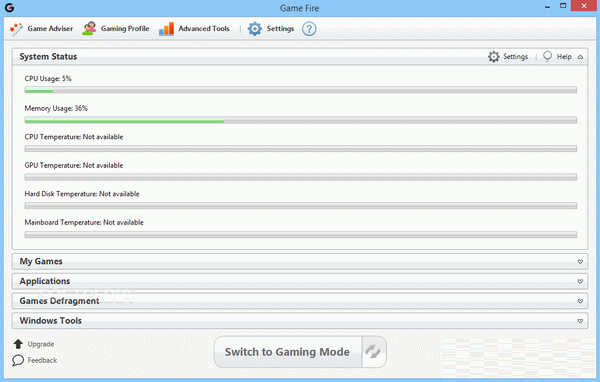Close the Game Fire window
This screenshot has width=600, height=382.
[x=584, y=6]
